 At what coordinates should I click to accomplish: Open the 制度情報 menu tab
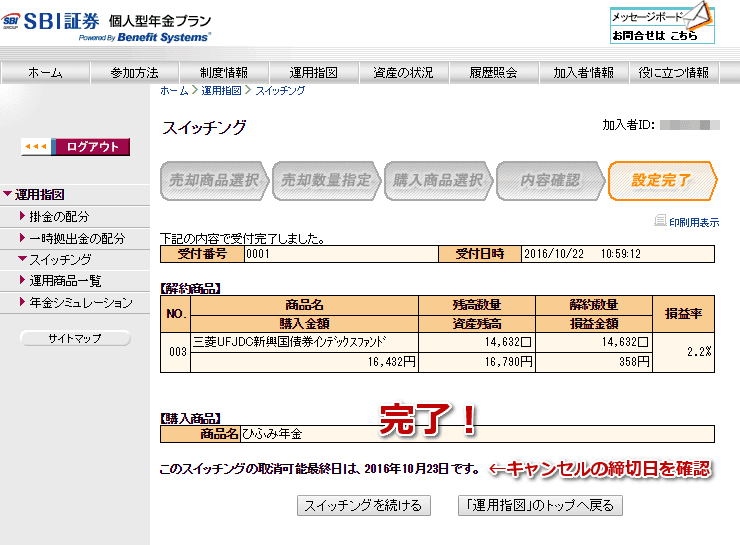(x=224, y=73)
